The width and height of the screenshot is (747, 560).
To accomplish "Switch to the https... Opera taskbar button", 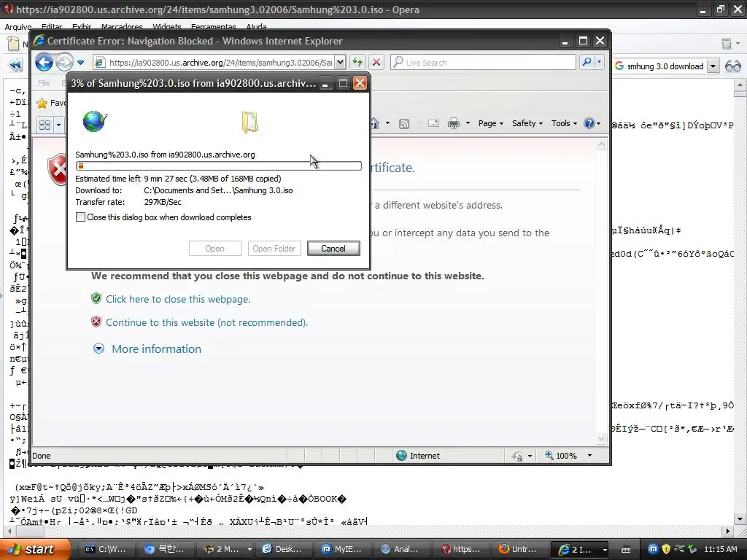I will (460, 549).
